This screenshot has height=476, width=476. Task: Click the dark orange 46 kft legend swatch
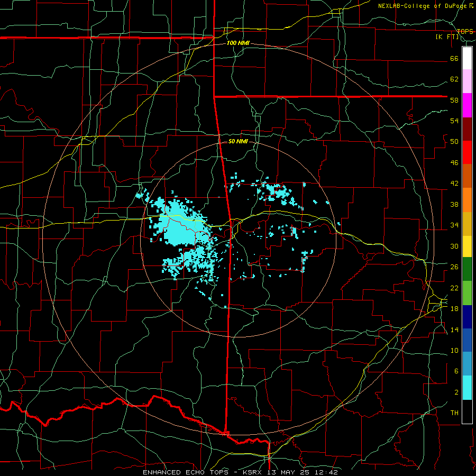pyautogui.click(x=467, y=176)
